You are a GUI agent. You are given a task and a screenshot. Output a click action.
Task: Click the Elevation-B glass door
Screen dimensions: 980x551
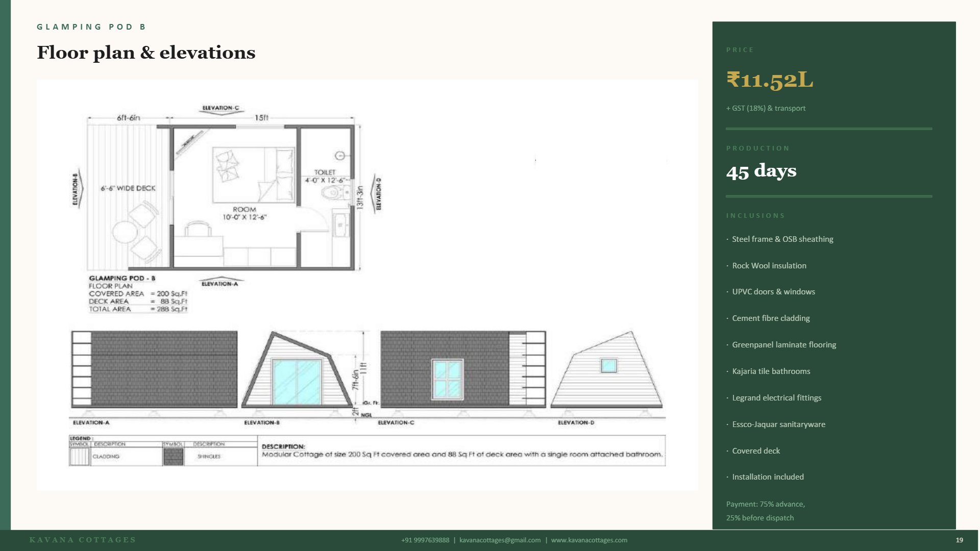pos(297,382)
